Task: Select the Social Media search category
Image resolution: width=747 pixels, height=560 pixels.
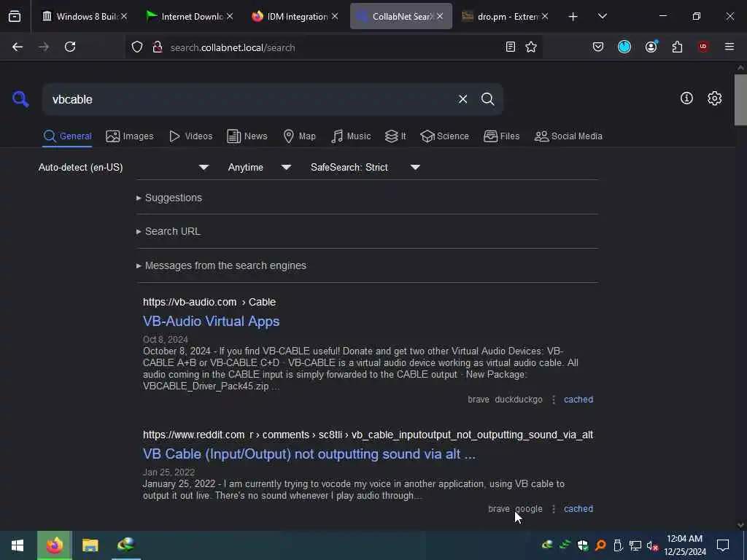Action: click(568, 136)
